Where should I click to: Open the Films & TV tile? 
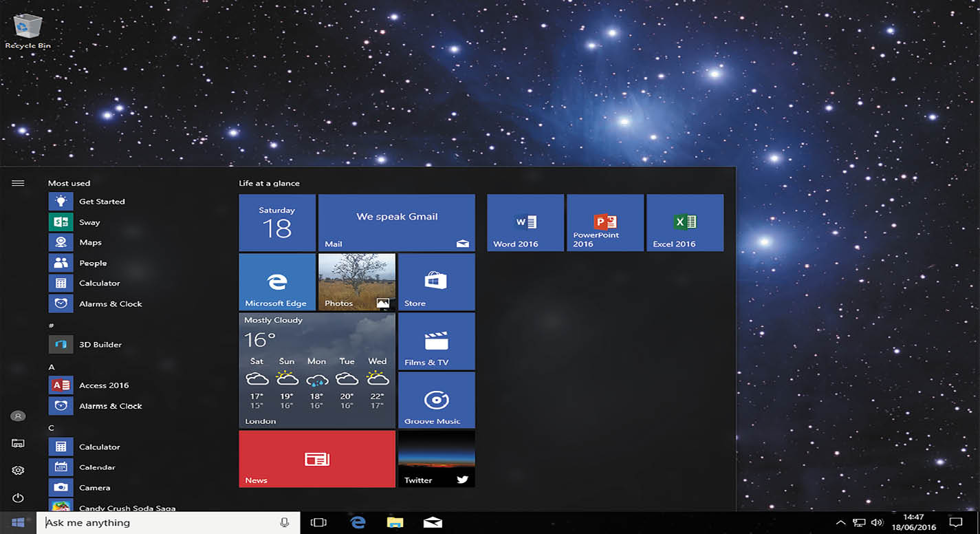click(x=437, y=341)
